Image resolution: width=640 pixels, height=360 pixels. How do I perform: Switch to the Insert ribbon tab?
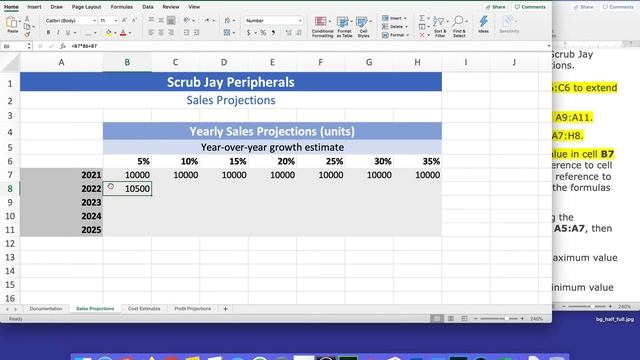34,7
